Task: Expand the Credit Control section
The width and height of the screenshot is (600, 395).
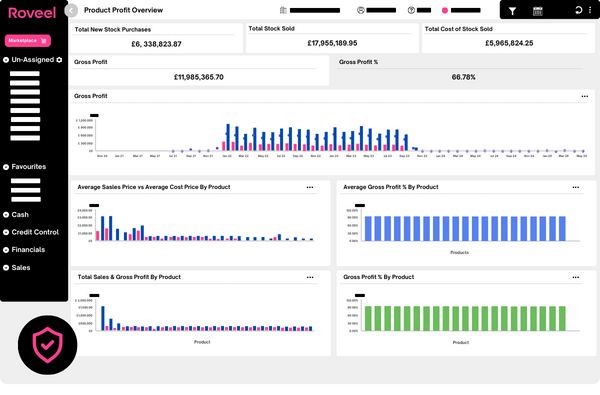Action: tap(6, 232)
